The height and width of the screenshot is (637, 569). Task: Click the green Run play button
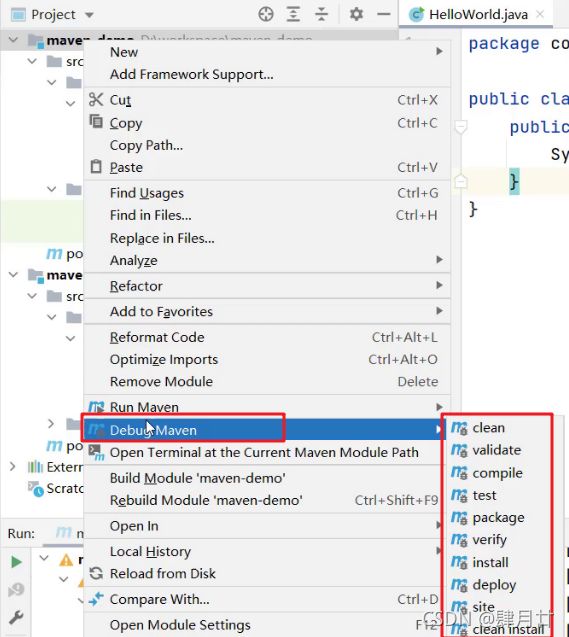(16, 562)
